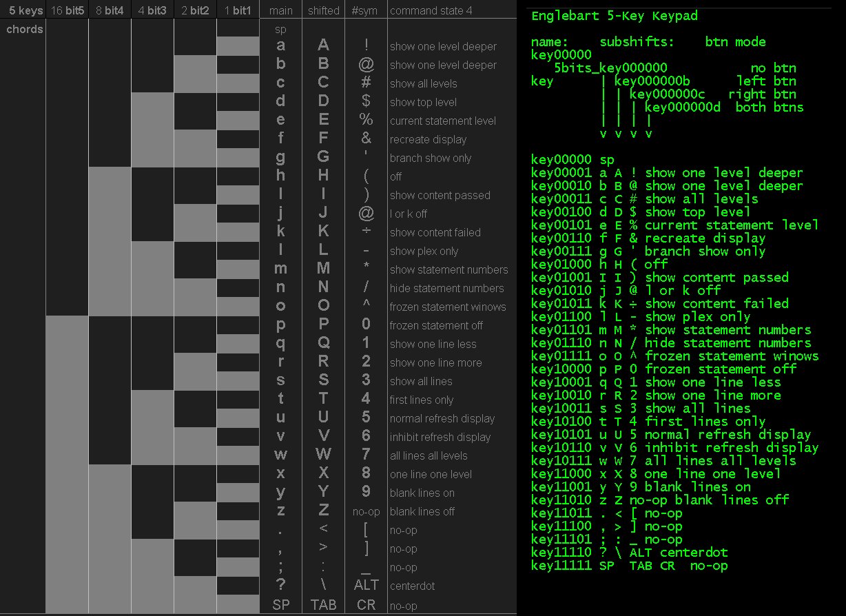
Task: Click green 'key000000d' text
Action: 683,107
